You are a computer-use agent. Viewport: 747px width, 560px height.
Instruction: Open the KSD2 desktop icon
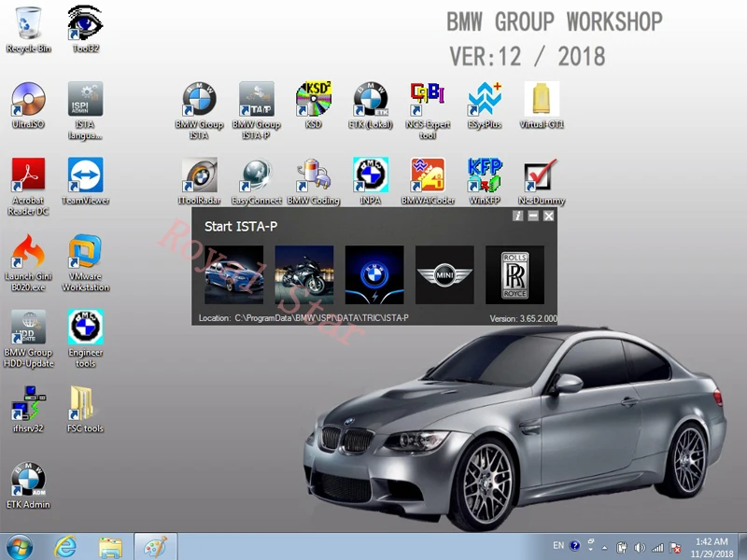[313, 99]
